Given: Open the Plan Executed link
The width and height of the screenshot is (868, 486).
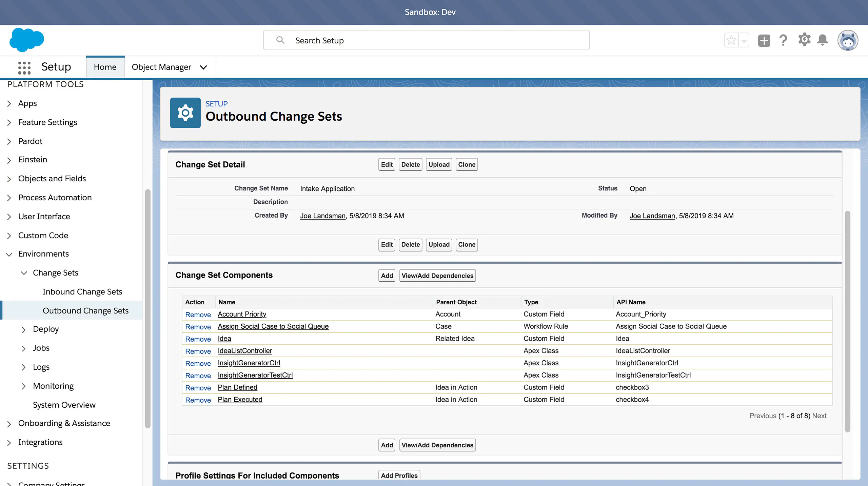Looking at the screenshot, I should (240, 400).
